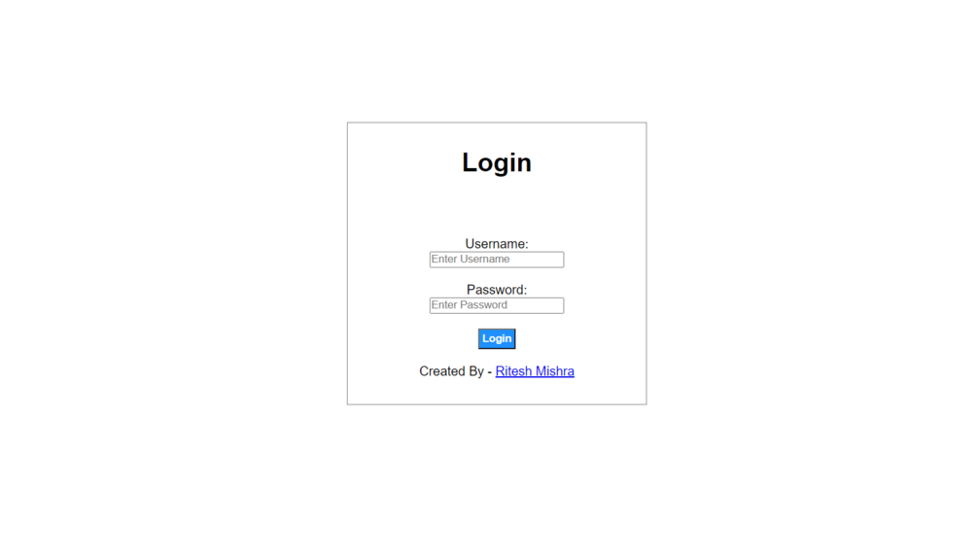Screen dimensions: 977x560
Task: Visit the author's Ritesh Mishra hyperlink
Action: point(535,371)
